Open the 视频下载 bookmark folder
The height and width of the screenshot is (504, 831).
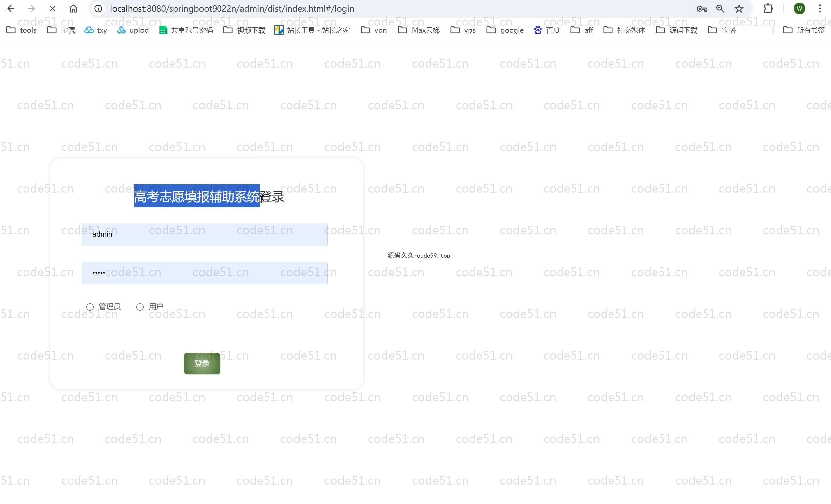(244, 30)
